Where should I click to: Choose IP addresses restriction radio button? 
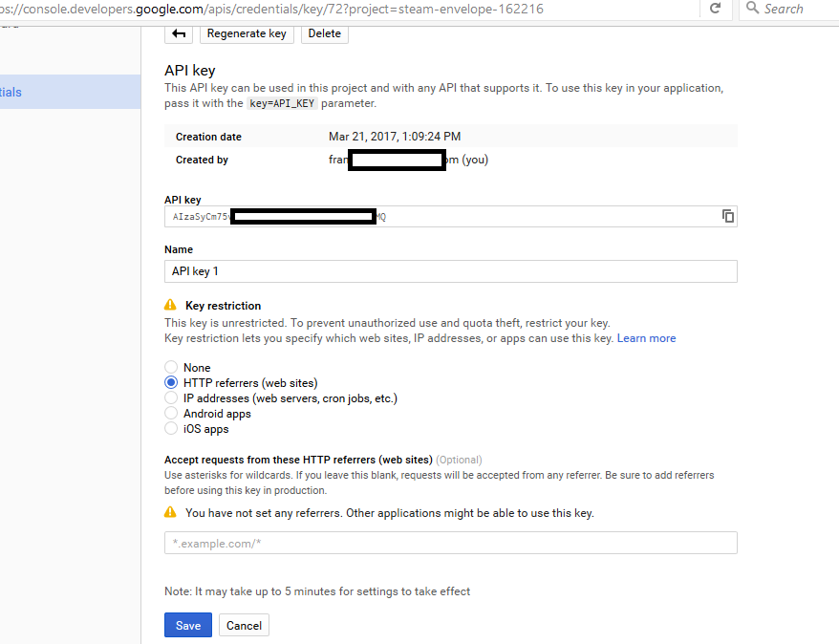[x=171, y=397]
